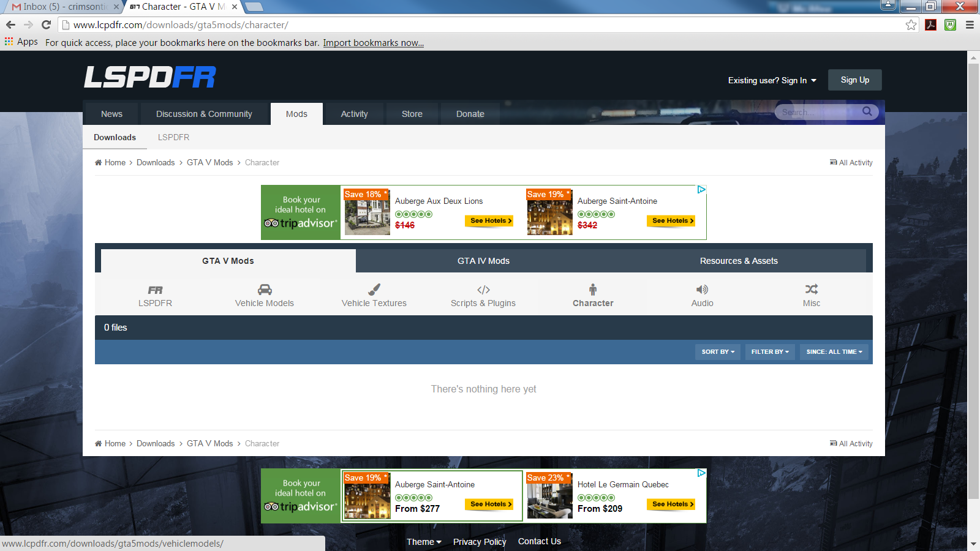Viewport: 980px width, 551px height.
Task: Close the Character browser tab
Action: click(235, 7)
